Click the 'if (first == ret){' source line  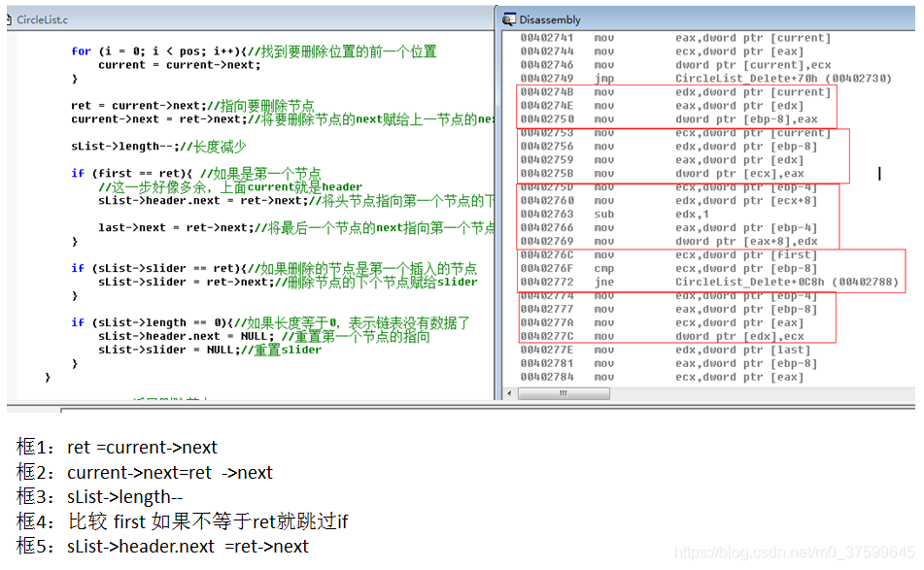(x=196, y=173)
